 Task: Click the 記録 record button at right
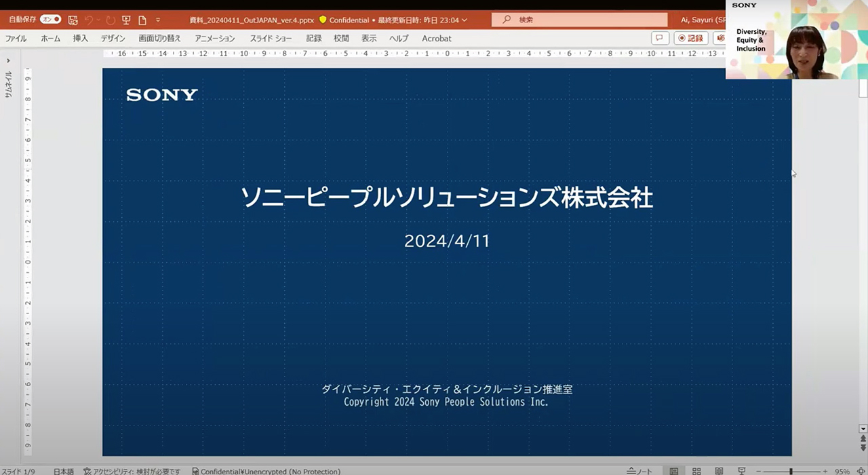pos(691,38)
